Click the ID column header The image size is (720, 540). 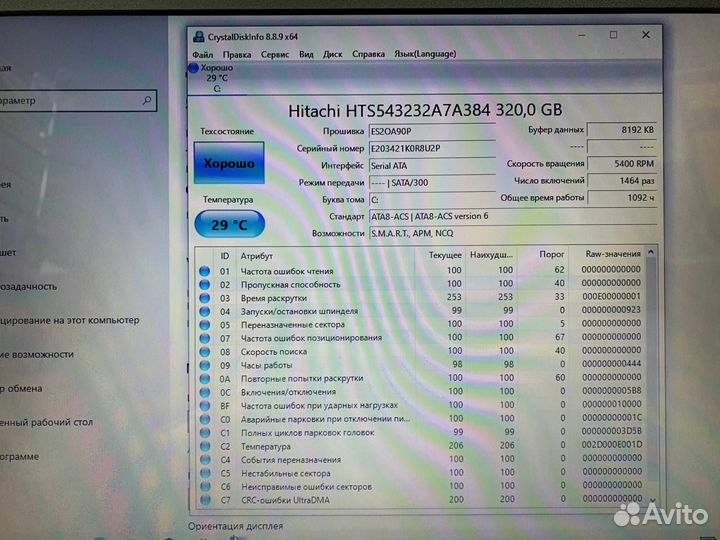point(225,256)
